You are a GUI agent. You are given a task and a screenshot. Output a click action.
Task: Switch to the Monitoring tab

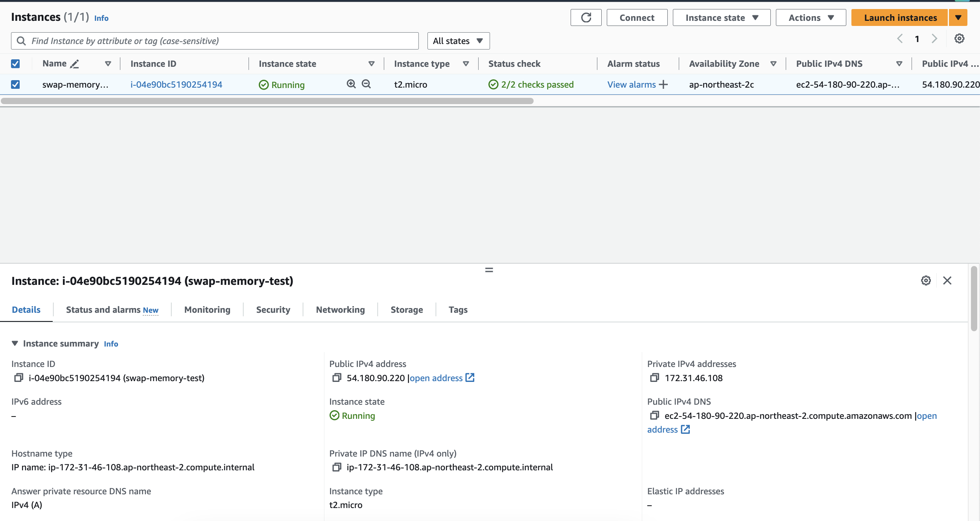coord(207,310)
